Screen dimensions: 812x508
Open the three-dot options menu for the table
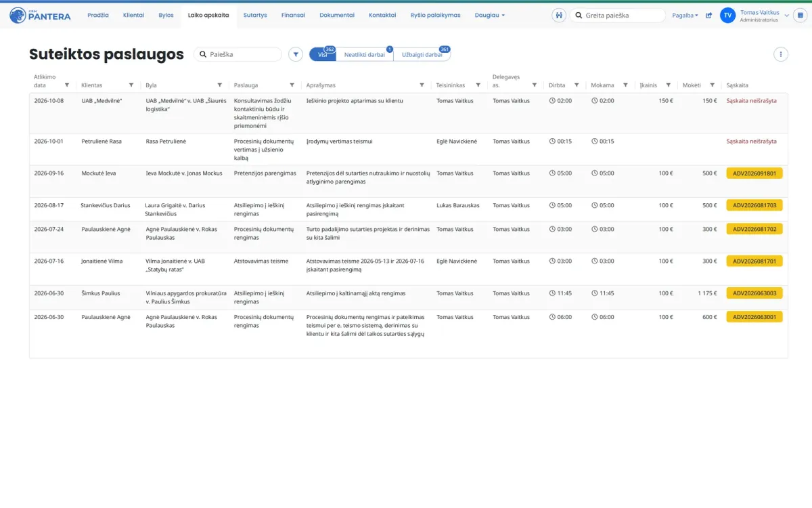pos(781,54)
